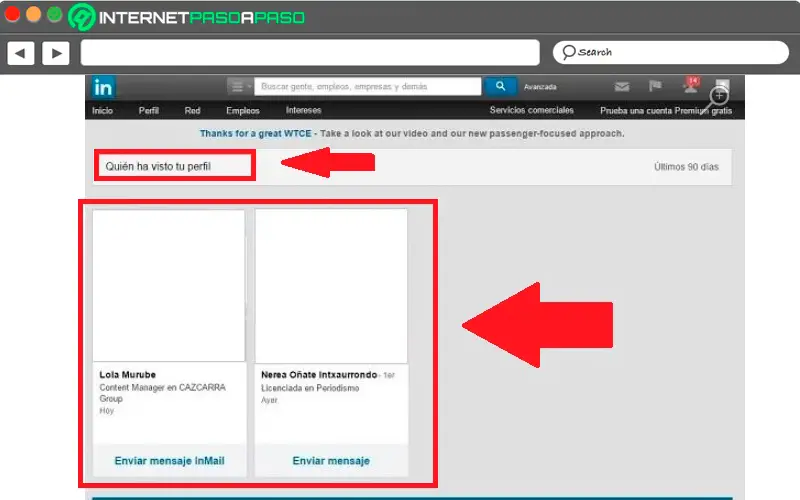Screen dimensions: 800x500
Task: Open the Empleos menu
Action: coord(243,110)
